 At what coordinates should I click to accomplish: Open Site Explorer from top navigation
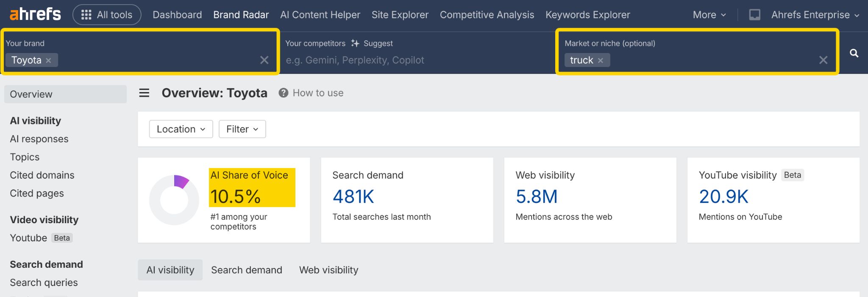pos(400,15)
